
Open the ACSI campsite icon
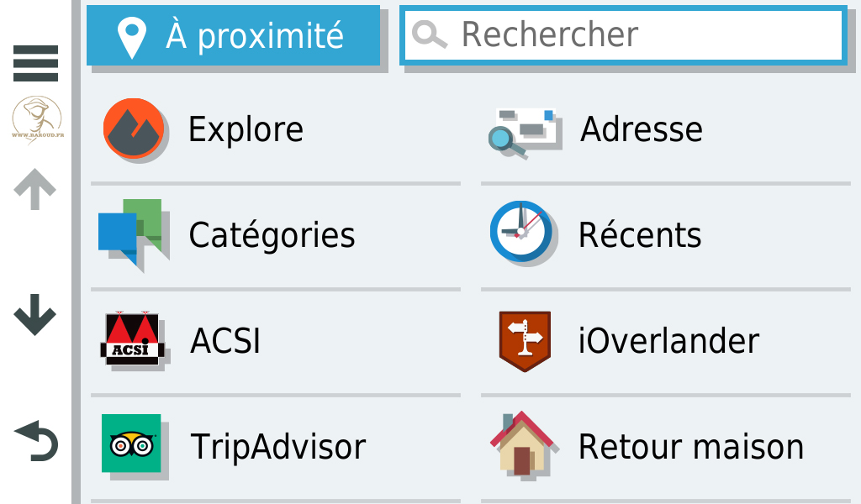(132, 339)
